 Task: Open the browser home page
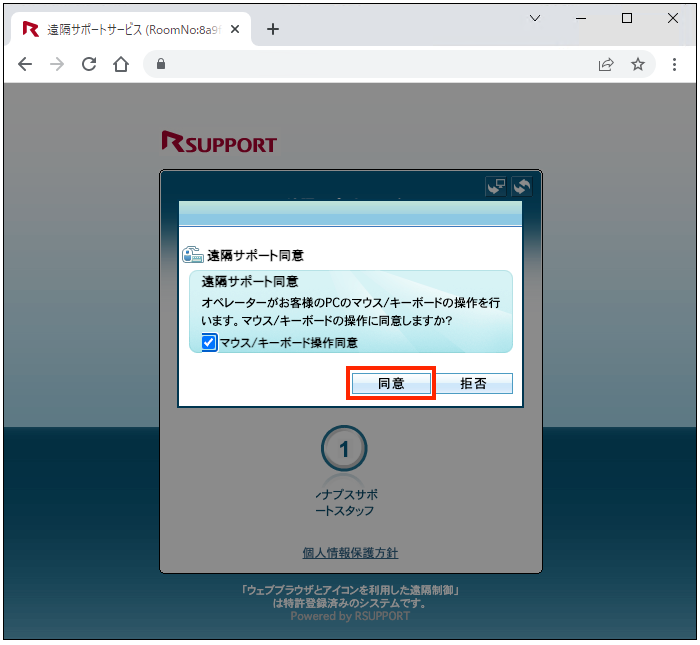click(121, 64)
